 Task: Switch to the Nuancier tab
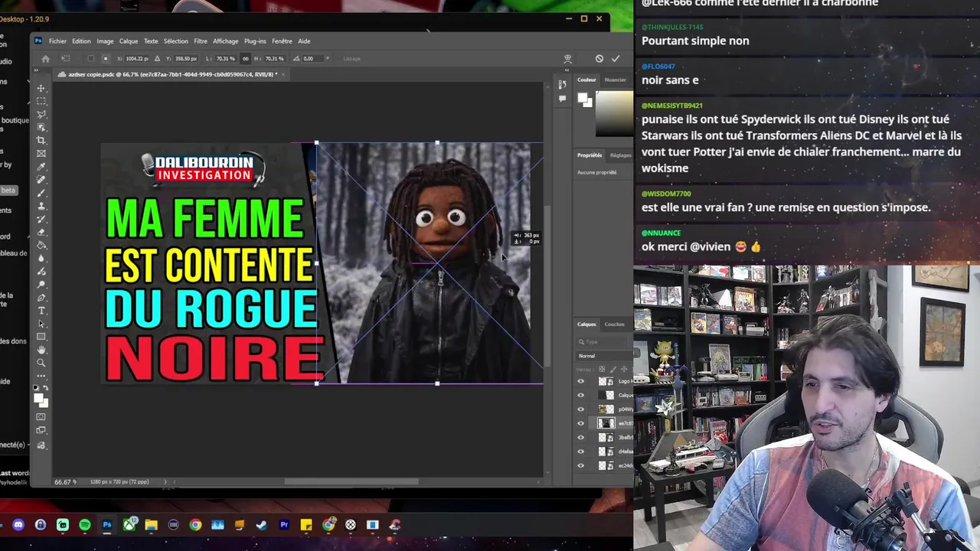click(x=616, y=80)
